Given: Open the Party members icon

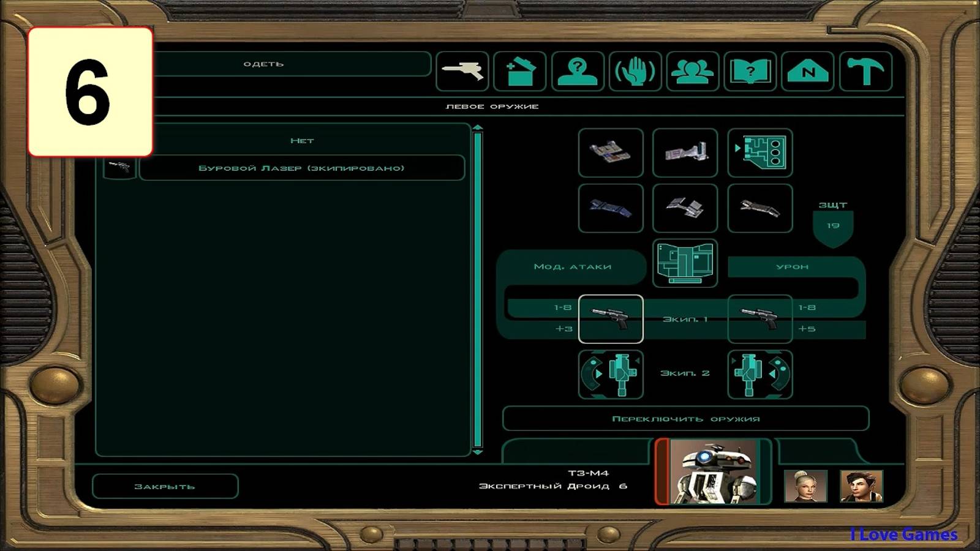Looking at the screenshot, I should [x=693, y=71].
